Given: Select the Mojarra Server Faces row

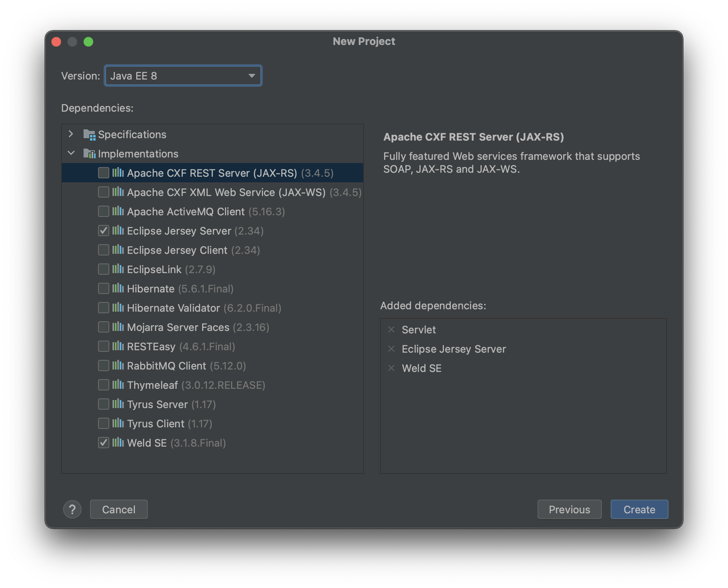Looking at the screenshot, I should click(x=213, y=327).
